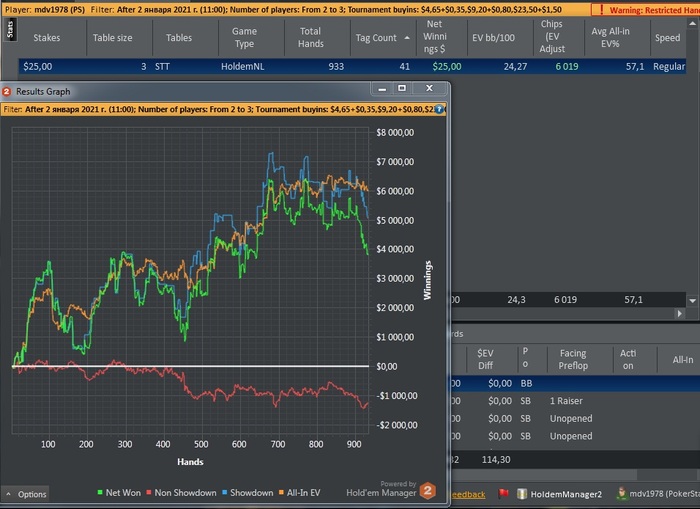Sort by EV bb/100 column
This screenshot has width=700, height=509.
pyautogui.click(x=493, y=38)
